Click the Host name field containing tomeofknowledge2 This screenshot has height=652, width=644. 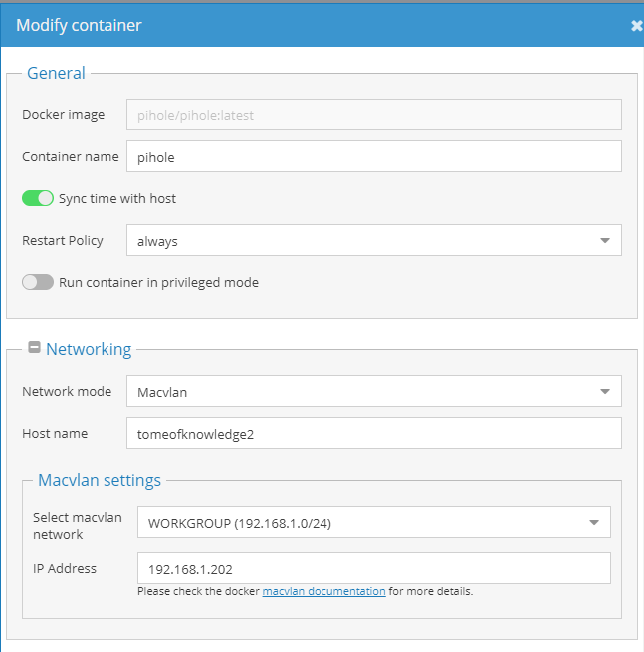click(x=374, y=433)
